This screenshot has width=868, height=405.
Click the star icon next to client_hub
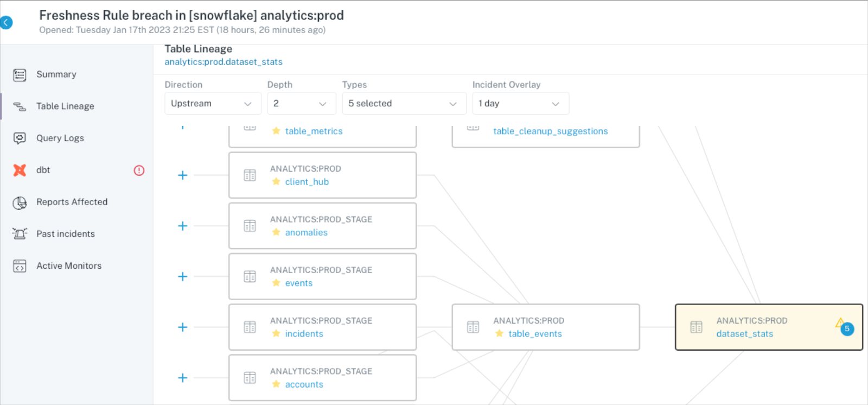276,181
